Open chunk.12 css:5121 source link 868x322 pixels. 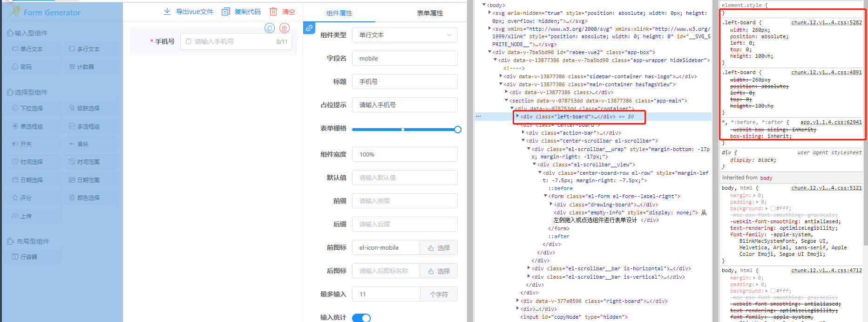coord(827,188)
